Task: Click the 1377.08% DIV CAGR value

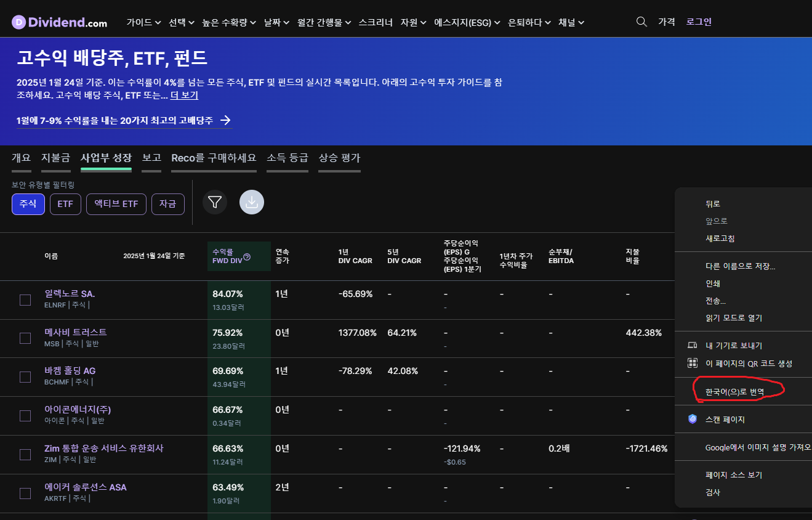Action: click(x=357, y=333)
